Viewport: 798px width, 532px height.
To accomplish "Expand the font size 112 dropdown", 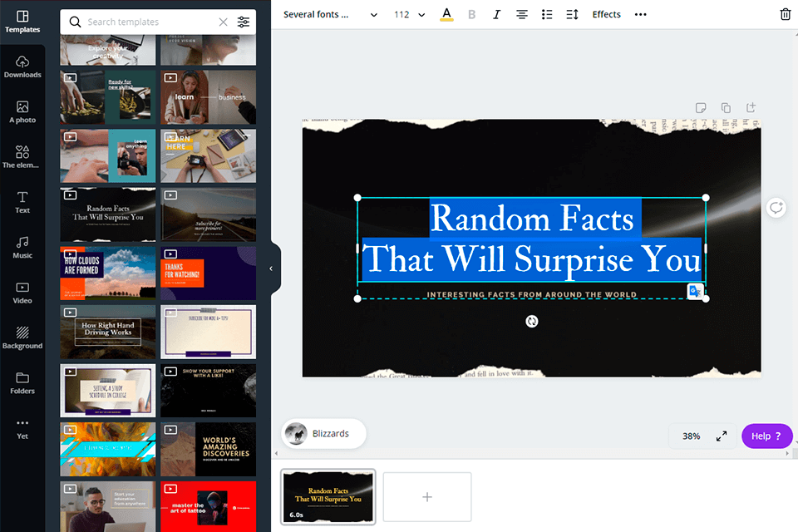I will 409,15.
